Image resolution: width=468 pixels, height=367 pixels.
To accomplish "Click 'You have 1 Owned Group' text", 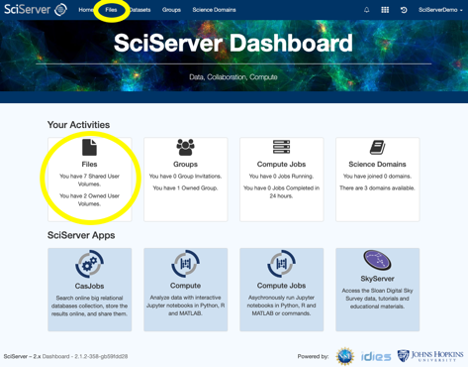I will point(185,188).
